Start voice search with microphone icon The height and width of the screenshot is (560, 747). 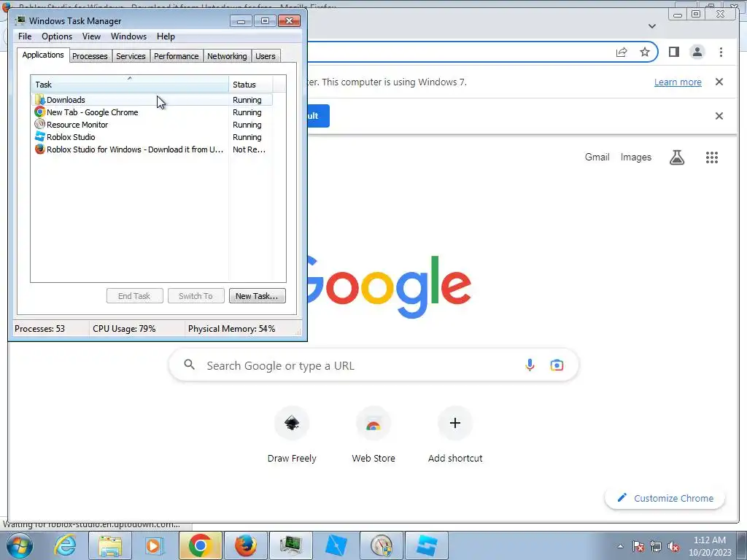point(530,365)
